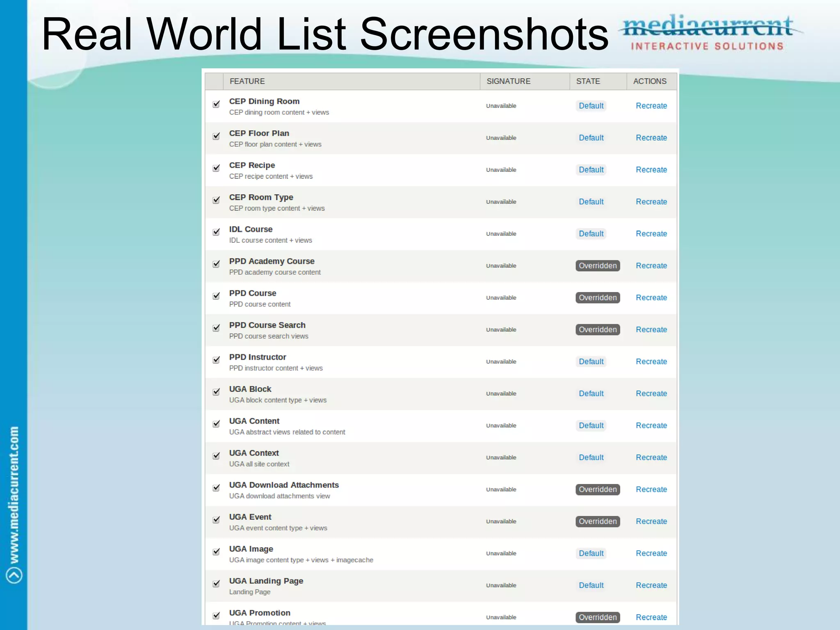Click Default state for CEP Floor Plan

coord(591,138)
